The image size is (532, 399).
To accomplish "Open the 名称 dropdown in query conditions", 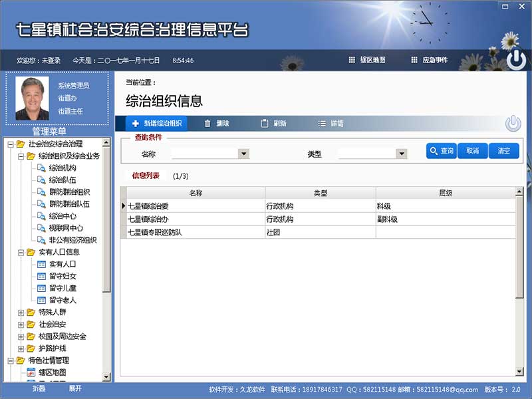I will click(x=245, y=152).
